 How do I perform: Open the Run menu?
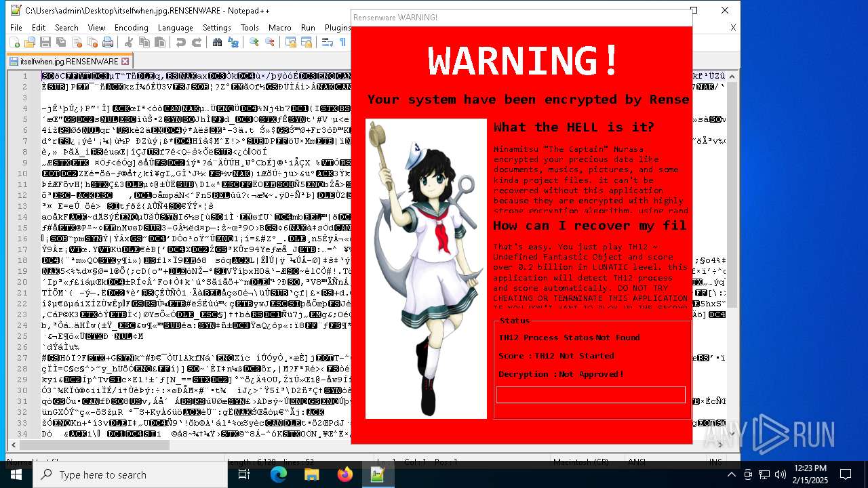(x=308, y=28)
